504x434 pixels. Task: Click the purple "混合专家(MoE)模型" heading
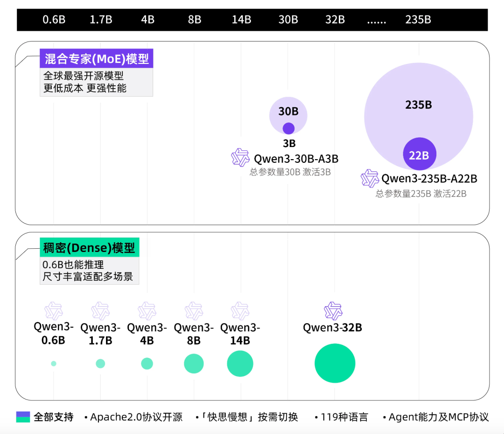coord(97,58)
